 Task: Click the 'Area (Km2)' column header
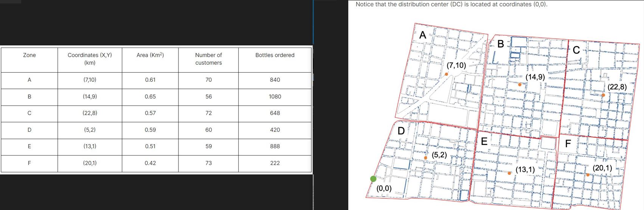point(150,55)
